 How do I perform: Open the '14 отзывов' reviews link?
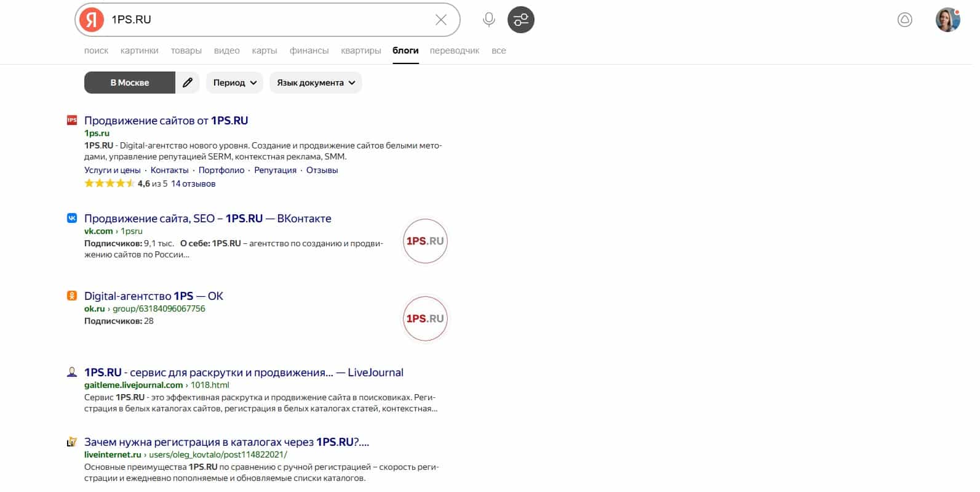(x=193, y=183)
